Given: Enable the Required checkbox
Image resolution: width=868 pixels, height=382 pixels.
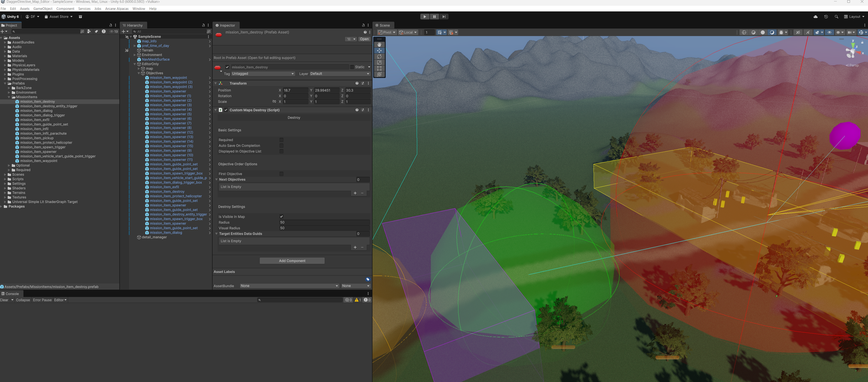Looking at the screenshot, I should [282, 140].
